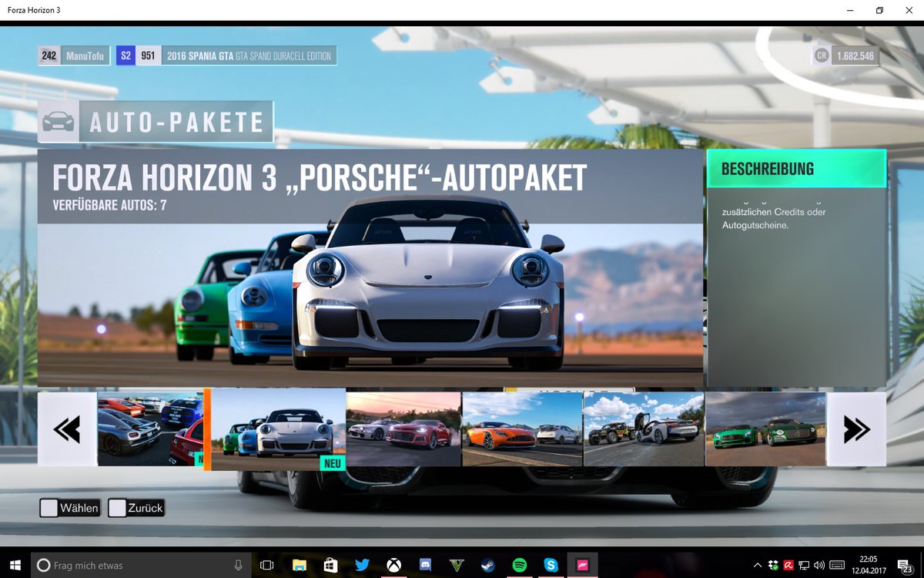The width and height of the screenshot is (924, 578).
Task: Open the Action Center with 23 notifications
Action: click(x=906, y=566)
